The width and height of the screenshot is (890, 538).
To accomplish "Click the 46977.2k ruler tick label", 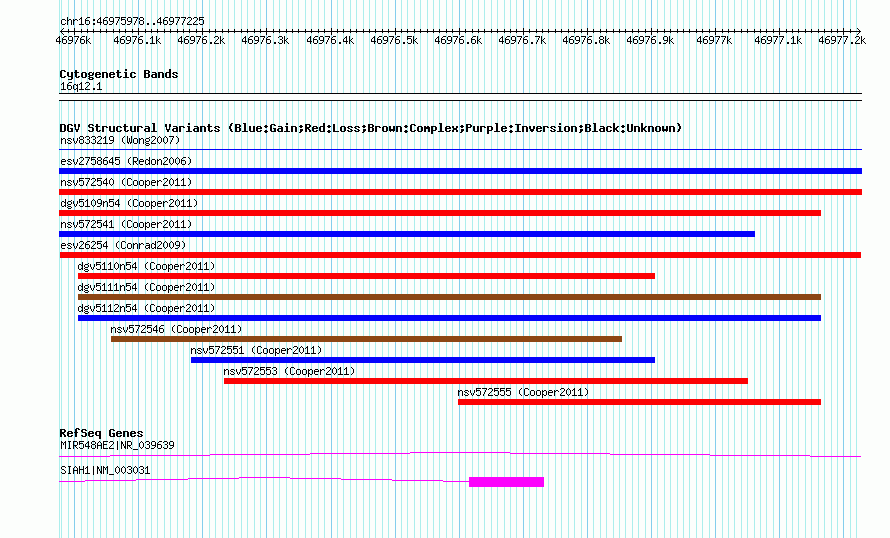I will tap(842, 40).
